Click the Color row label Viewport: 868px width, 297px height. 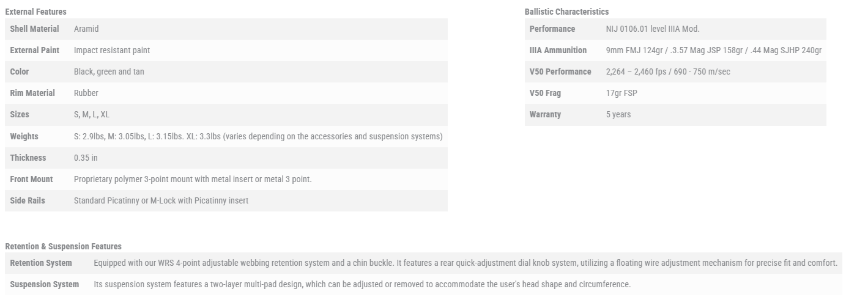20,71
